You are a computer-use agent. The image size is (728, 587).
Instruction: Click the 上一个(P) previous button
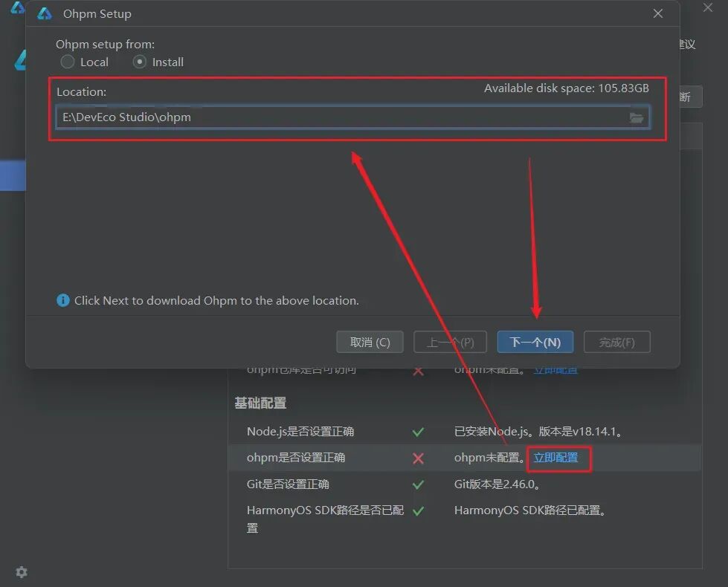coord(450,342)
